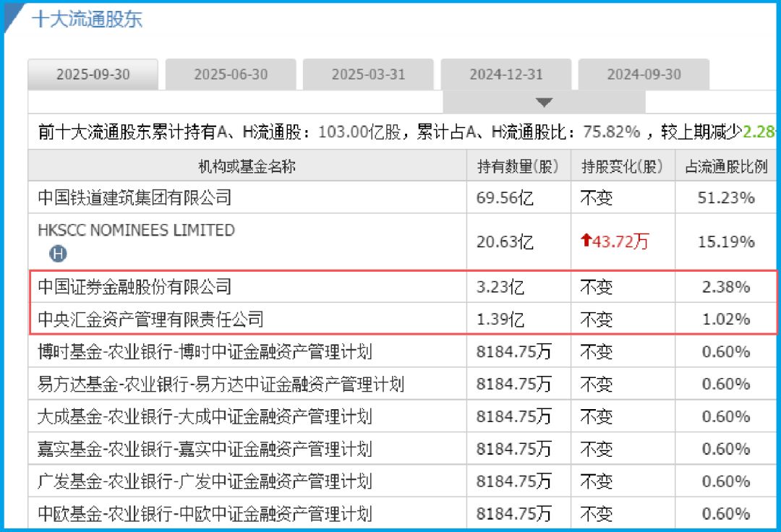Select the 2024-12-31 tab
781x532 pixels.
[x=506, y=74]
